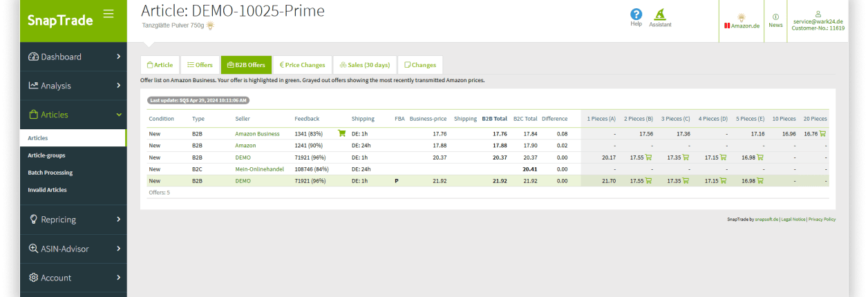Click the bold 20.41 B2C total value

point(529,169)
